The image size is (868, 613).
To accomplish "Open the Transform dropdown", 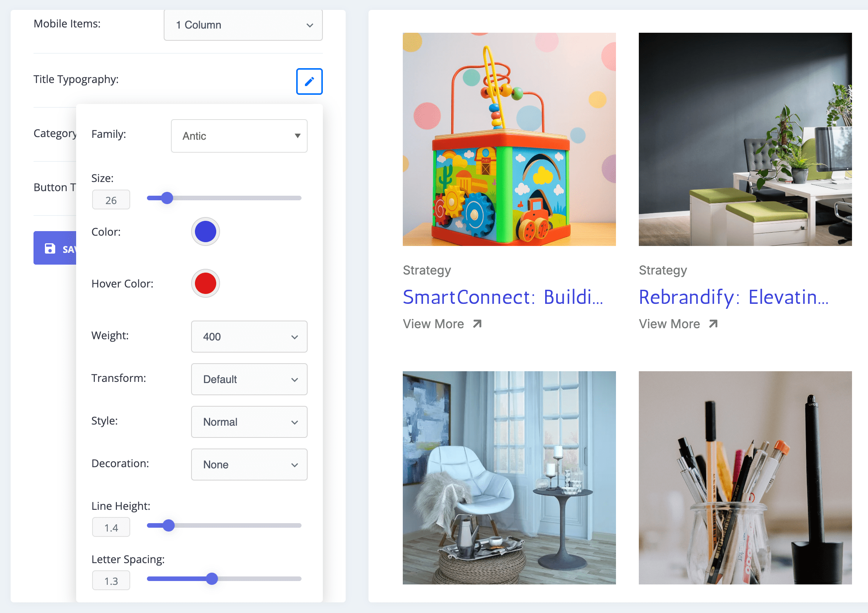I will pos(249,379).
